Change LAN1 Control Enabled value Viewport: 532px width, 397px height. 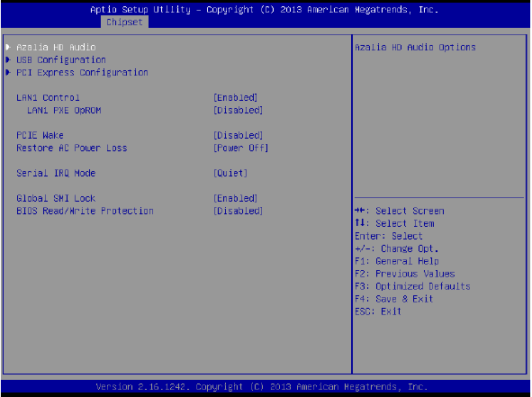235,98
